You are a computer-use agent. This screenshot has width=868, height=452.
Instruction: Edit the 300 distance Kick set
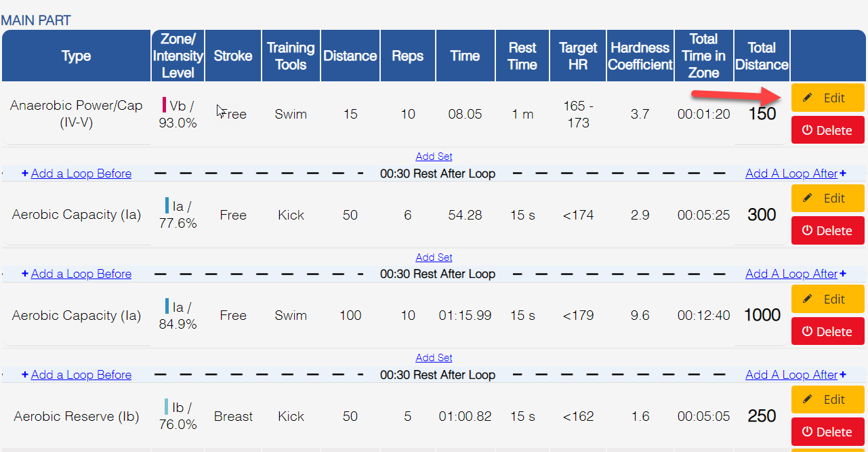pyautogui.click(x=827, y=198)
